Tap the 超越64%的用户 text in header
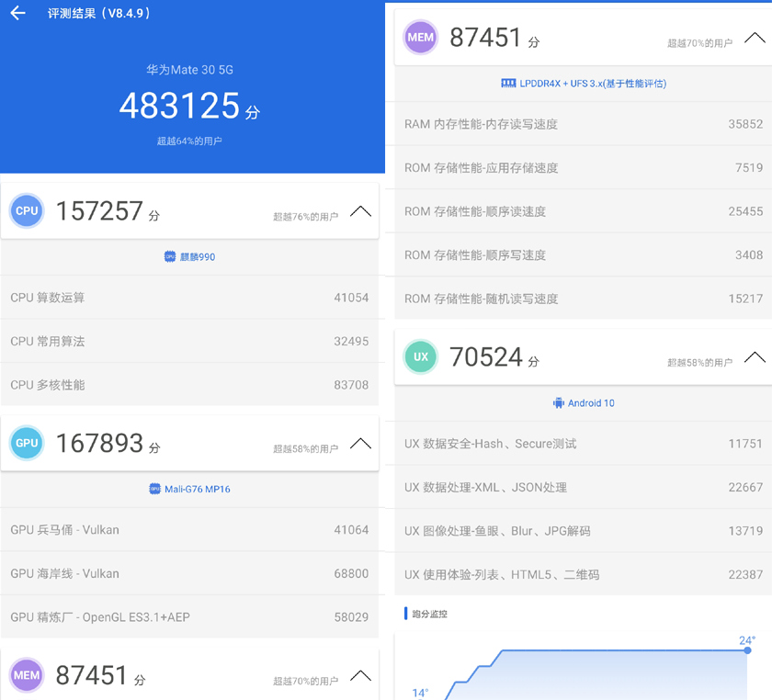 [x=189, y=141]
